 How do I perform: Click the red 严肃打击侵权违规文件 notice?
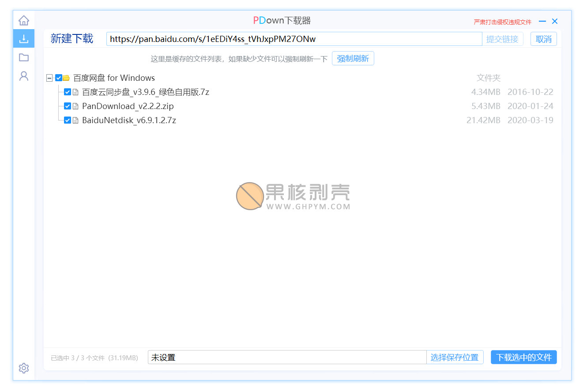pos(503,22)
